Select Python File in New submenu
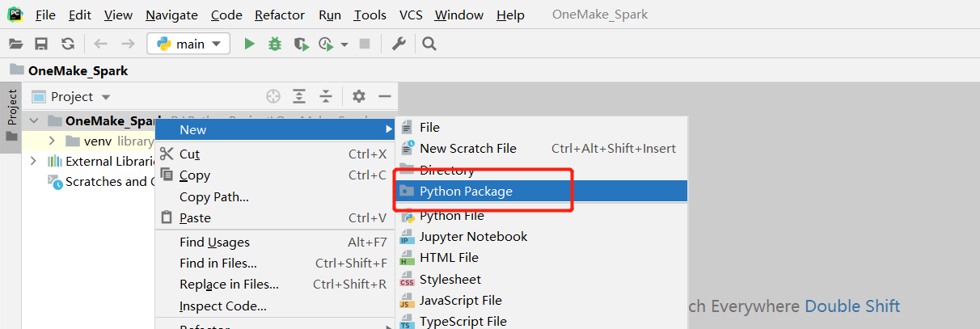The image size is (980, 329). (542, 216)
